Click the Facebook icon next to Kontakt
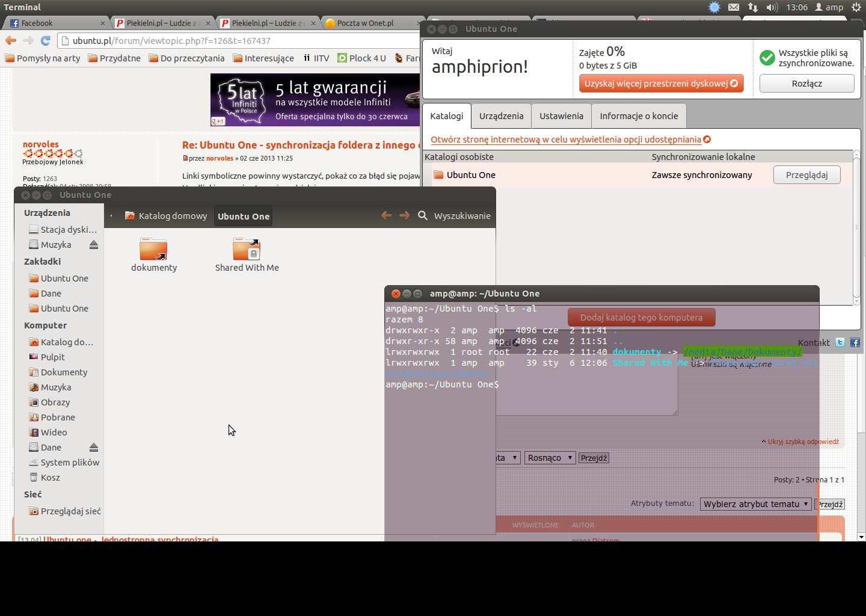 (855, 342)
